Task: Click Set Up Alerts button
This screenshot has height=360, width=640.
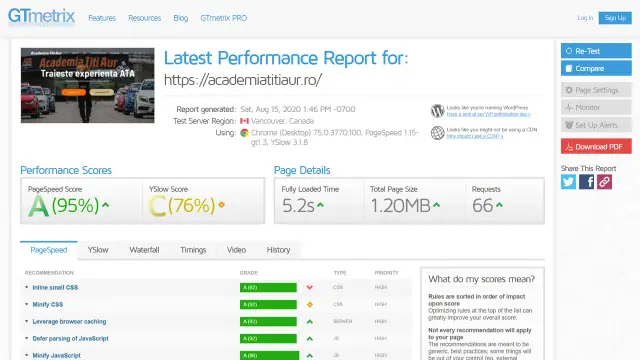Action: tap(596, 125)
